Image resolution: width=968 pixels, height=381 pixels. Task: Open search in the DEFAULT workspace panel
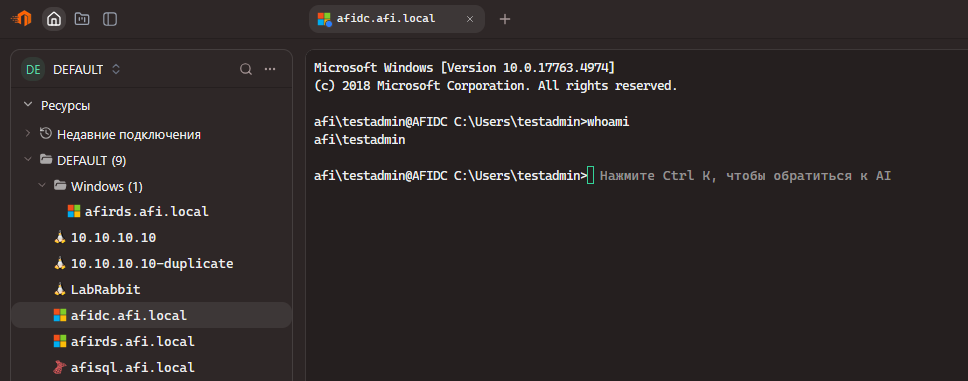pos(246,69)
